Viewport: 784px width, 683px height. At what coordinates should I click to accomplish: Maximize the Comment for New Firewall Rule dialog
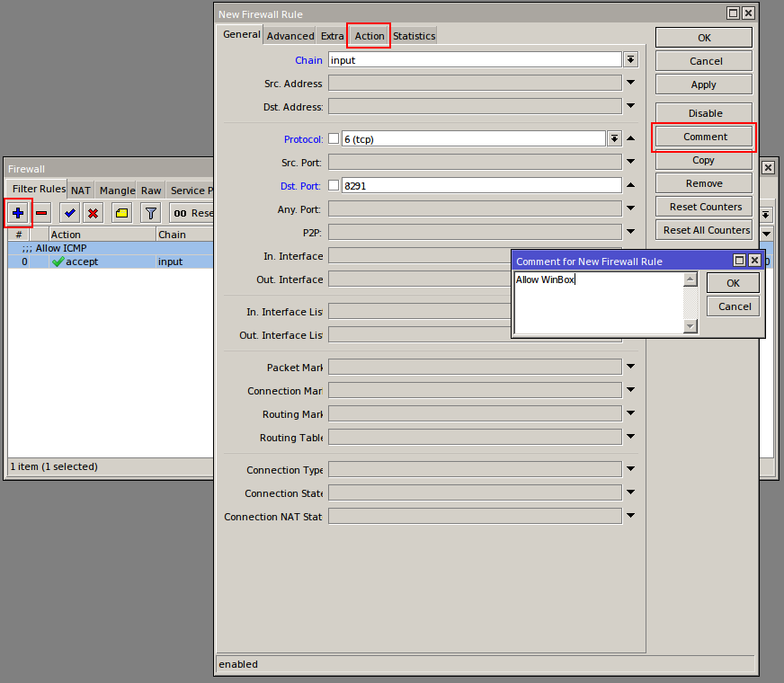coord(739,261)
